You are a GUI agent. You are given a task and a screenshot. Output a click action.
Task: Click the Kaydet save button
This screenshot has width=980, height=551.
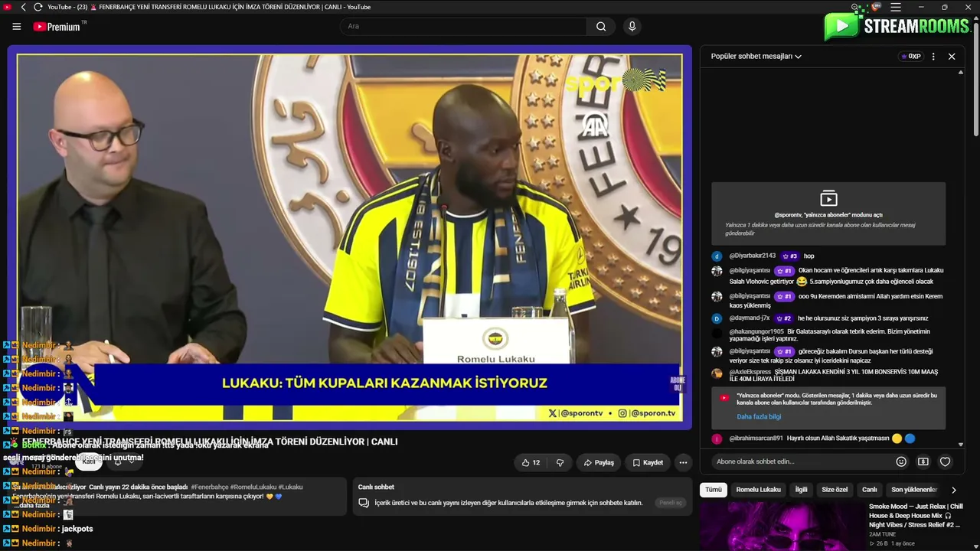(x=648, y=462)
